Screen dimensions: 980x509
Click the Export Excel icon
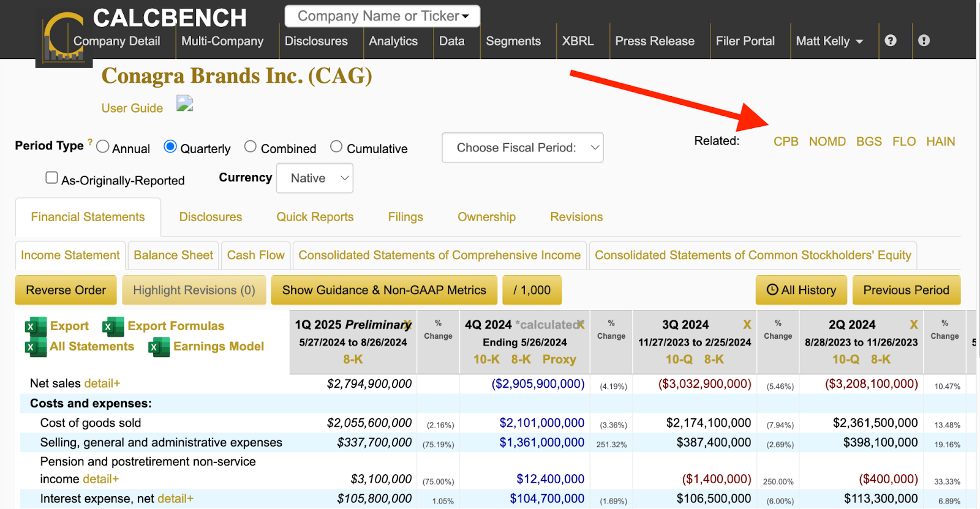pos(36,326)
